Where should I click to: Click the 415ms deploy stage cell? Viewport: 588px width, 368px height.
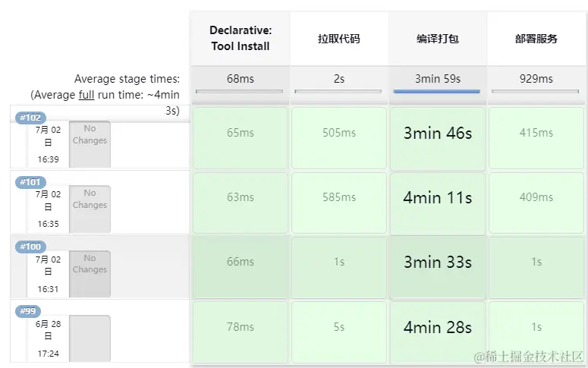pos(536,133)
